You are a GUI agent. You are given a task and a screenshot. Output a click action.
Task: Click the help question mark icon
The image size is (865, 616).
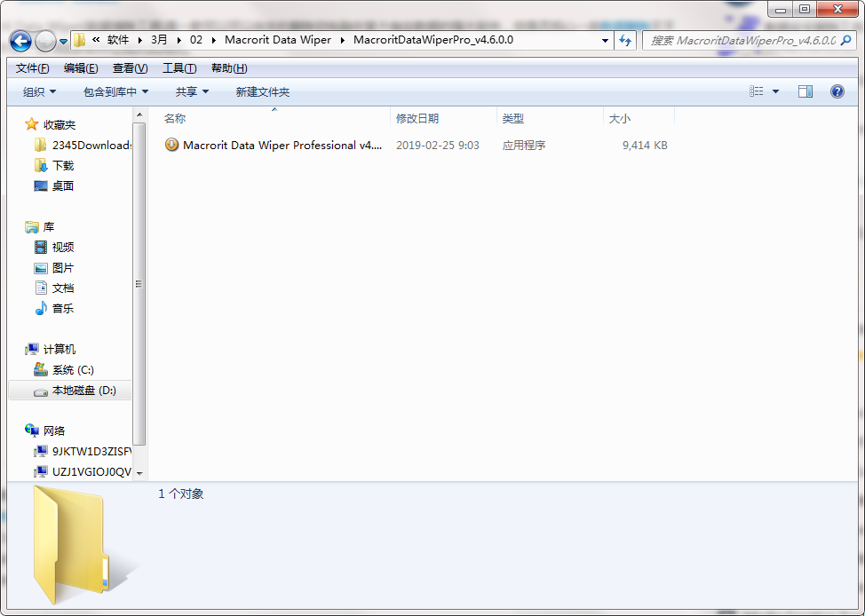pyautogui.click(x=837, y=91)
